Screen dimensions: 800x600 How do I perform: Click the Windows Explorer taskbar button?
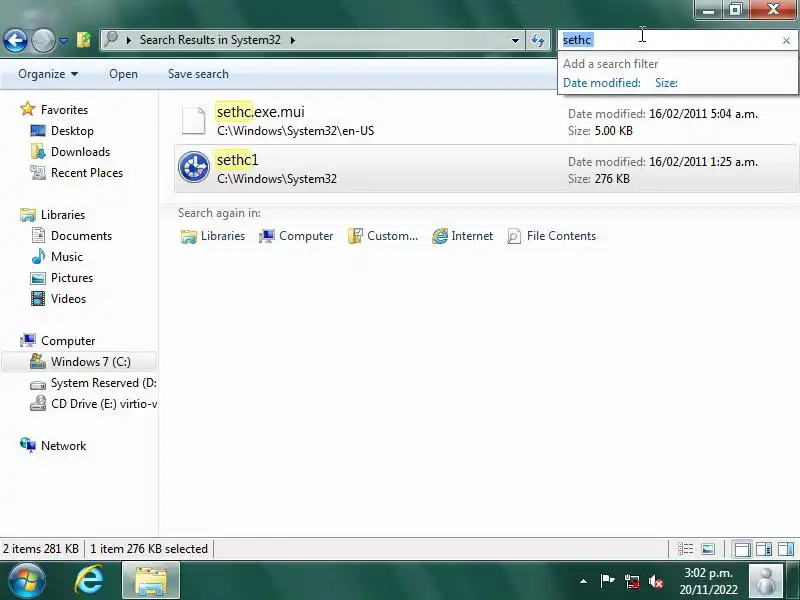[151, 581]
